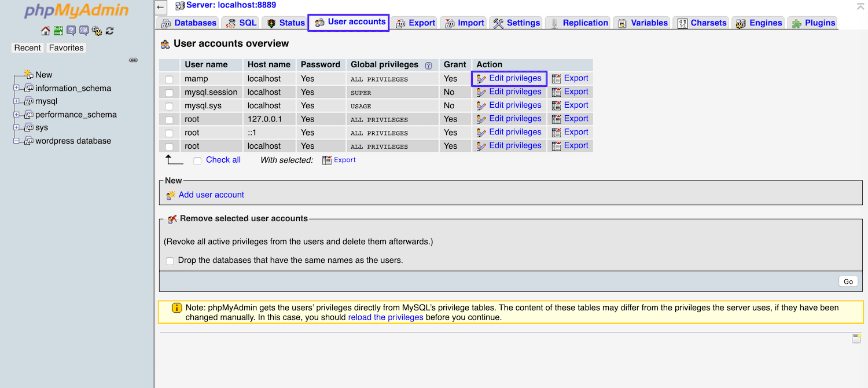Collapse the navigation panel using the small link icon
868x388 pixels.
[134, 60]
